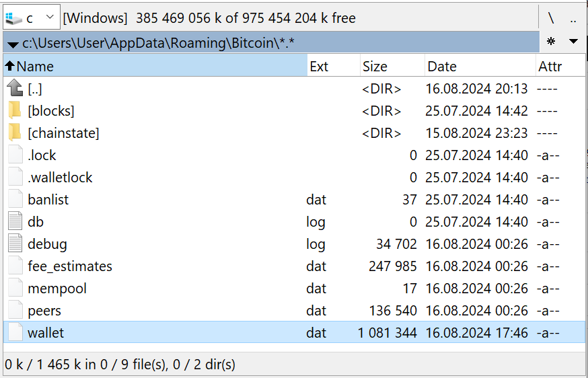The image size is (588, 378).
Task: Select the .lock file name
Action: tap(42, 155)
